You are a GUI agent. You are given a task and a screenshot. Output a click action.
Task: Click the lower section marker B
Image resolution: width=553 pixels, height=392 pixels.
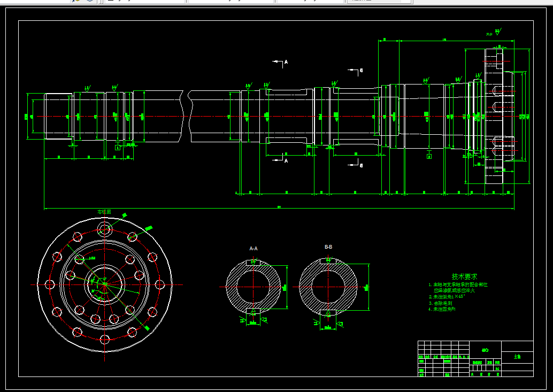click(361, 165)
